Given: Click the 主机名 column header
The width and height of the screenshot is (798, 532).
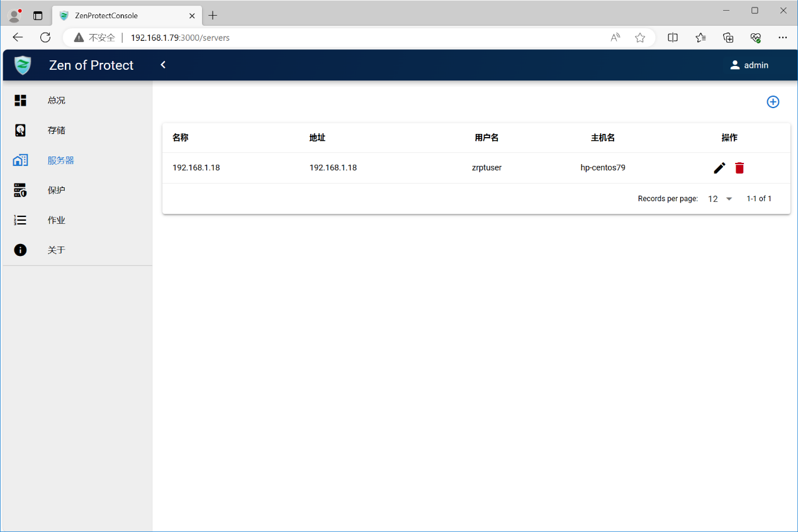Looking at the screenshot, I should (x=602, y=138).
